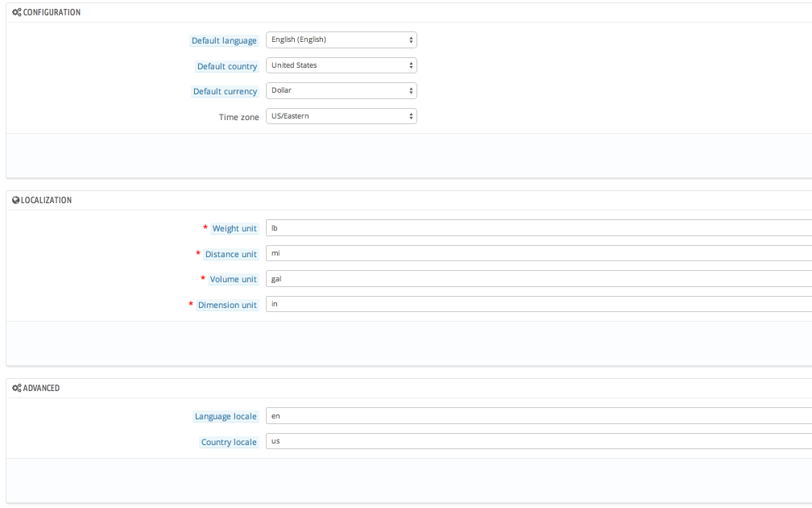
Task: Open the Time zone dropdown
Action: click(x=341, y=116)
